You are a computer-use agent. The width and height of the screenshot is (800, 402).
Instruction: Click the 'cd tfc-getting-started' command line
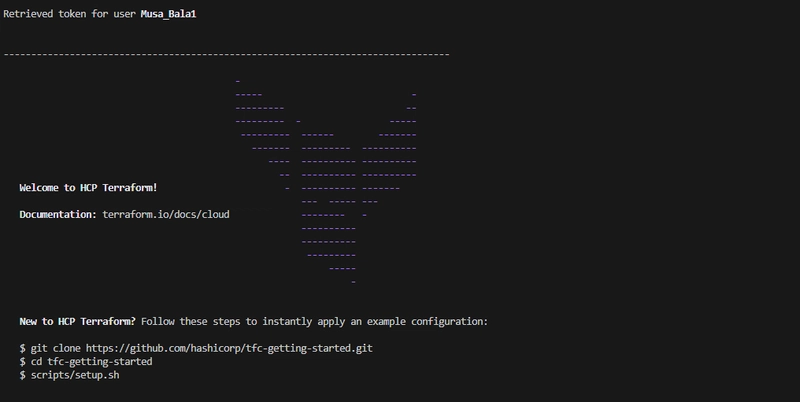click(86, 362)
